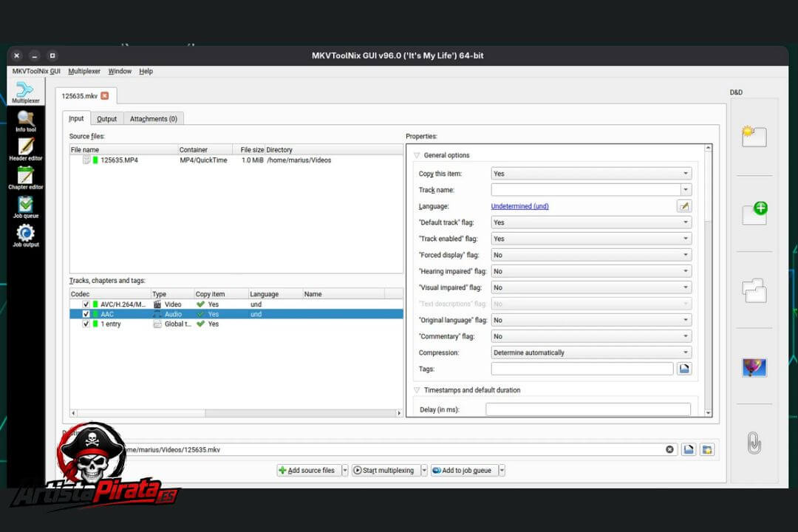This screenshot has height=532, width=798.
Task: Click the D&D add file green plus icon
Action: [x=754, y=214]
